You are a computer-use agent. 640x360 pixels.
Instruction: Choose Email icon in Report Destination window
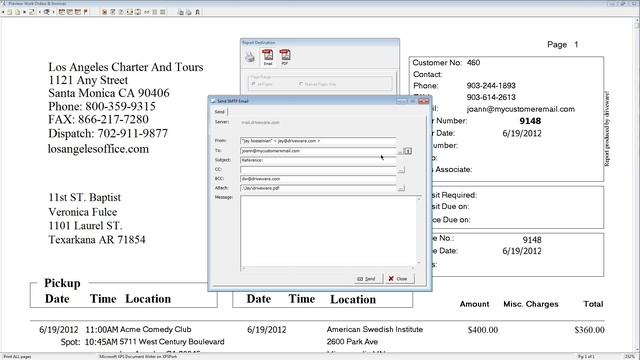(x=268, y=57)
